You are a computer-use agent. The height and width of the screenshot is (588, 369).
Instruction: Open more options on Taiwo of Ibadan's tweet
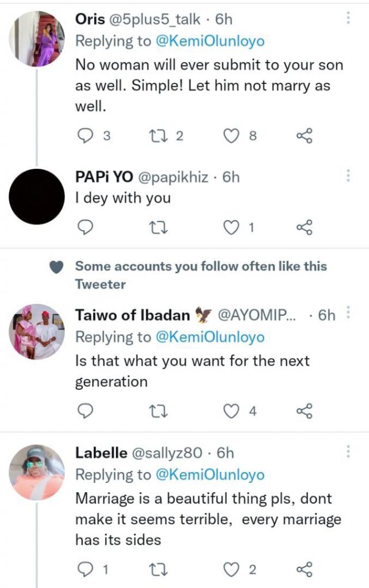click(348, 314)
